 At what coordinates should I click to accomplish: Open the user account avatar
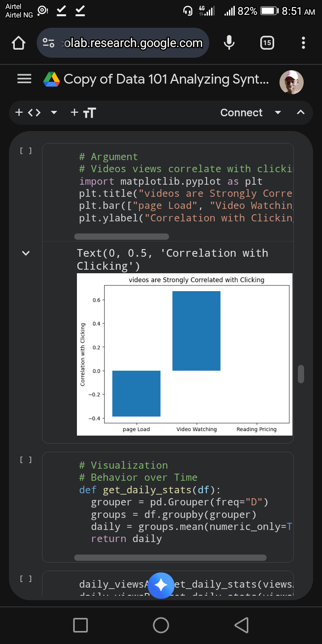292,82
